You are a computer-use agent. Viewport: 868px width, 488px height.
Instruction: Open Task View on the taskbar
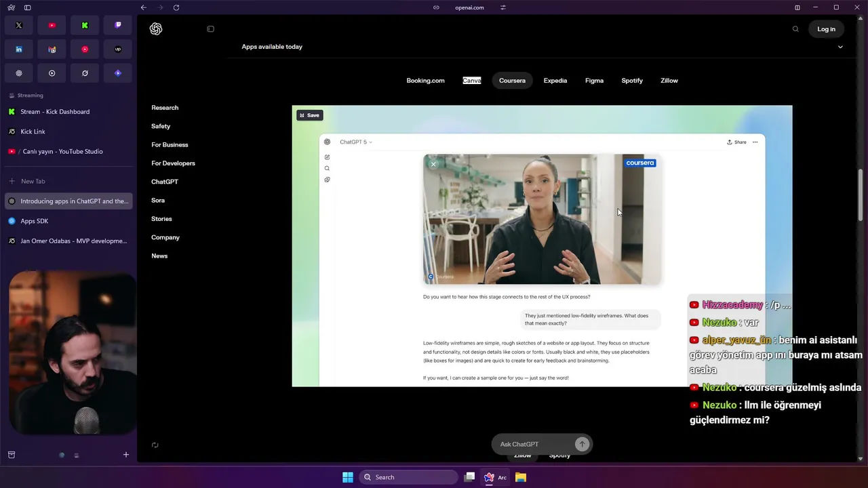(x=469, y=477)
